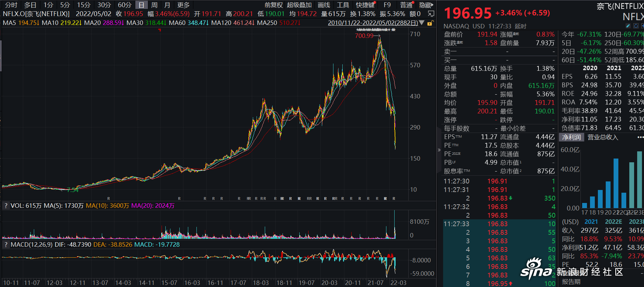The width and height of the screenshot is (644, 287).
Task: Click 隐藏 to hide the side panel
Action: pyautogui.click(x=426, y=5)
